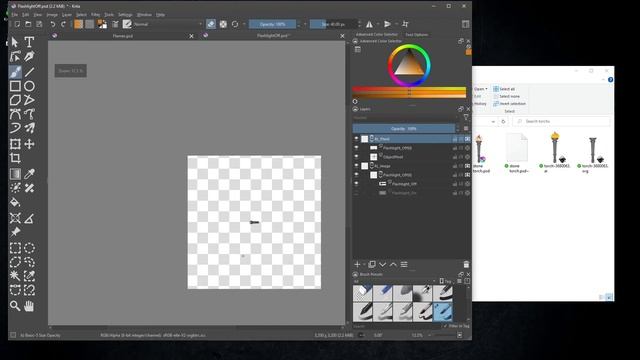Select the Line tool

(x=29, y=72)
